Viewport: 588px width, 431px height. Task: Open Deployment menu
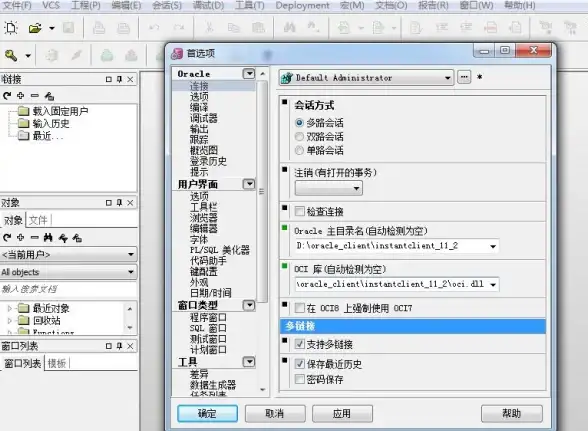pos(302,6)
